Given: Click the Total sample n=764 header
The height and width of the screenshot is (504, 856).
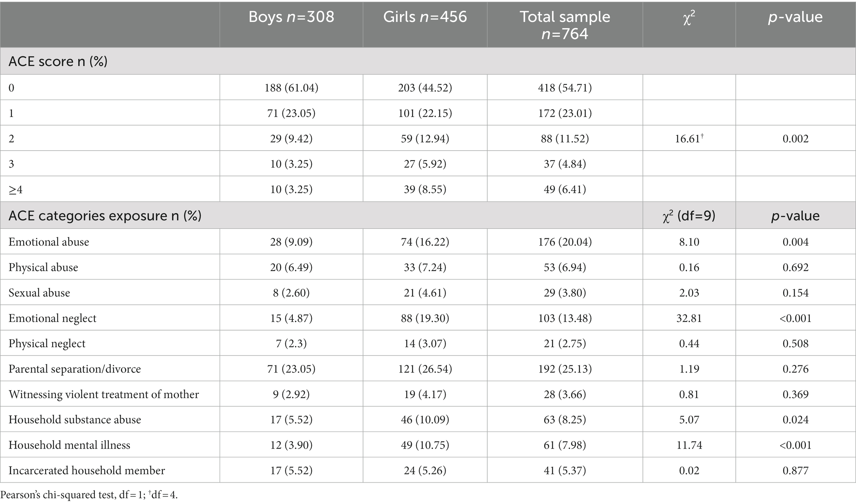Looking at the screenshot, I should click(x=565, y=25).
